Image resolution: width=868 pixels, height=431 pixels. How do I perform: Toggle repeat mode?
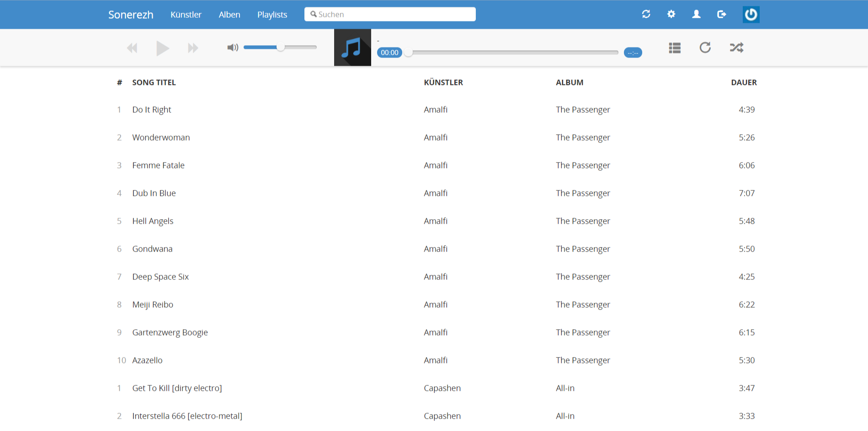(705, 47)
